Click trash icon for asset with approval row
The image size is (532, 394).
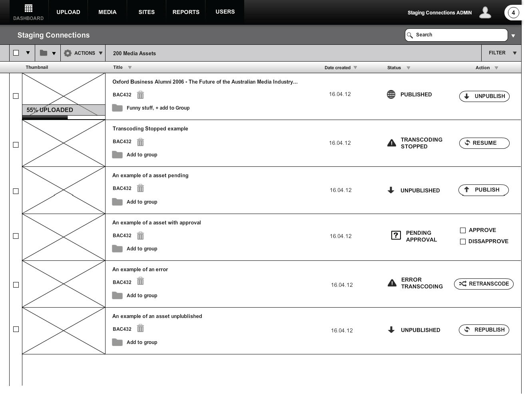pyautogui.click(x=140, y=236)
